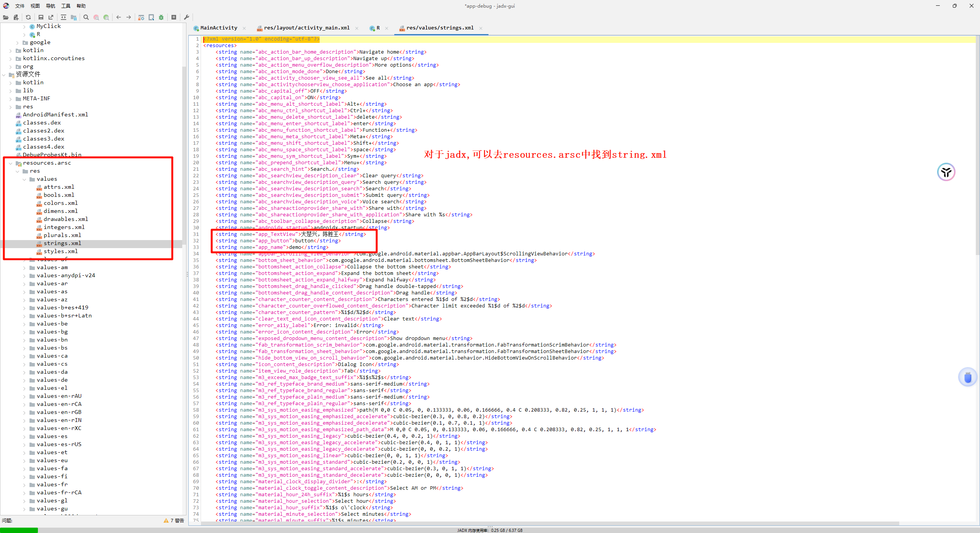Screen dimensions: 980x533
Task: Click the text search magnifier icon
Action: [x=86, y=17]
